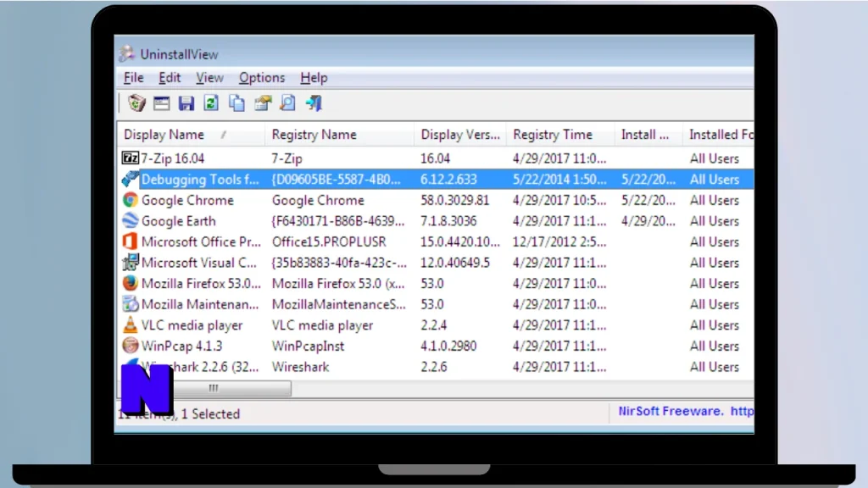Click the Debugging Tools row icon
Image resolution: width=868 pixels, height=488 pixels.
pos(130,179)
